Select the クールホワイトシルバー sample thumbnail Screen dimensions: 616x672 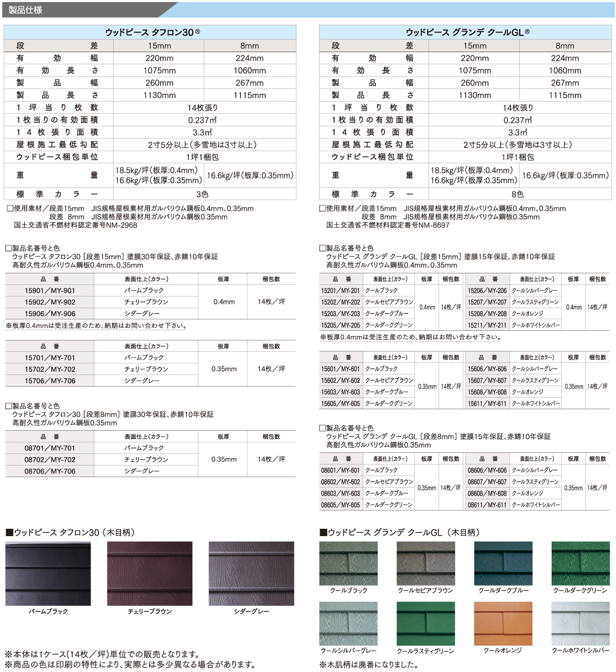[580, 624]
